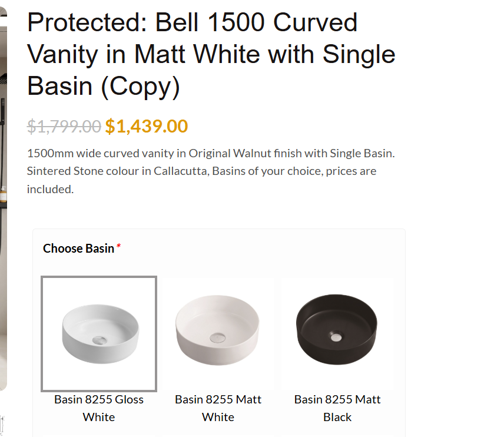This screenshot has width=504, height=437.
Task: Click the '1500mm wide curved vanity' description line
Action: click(211, 153)
